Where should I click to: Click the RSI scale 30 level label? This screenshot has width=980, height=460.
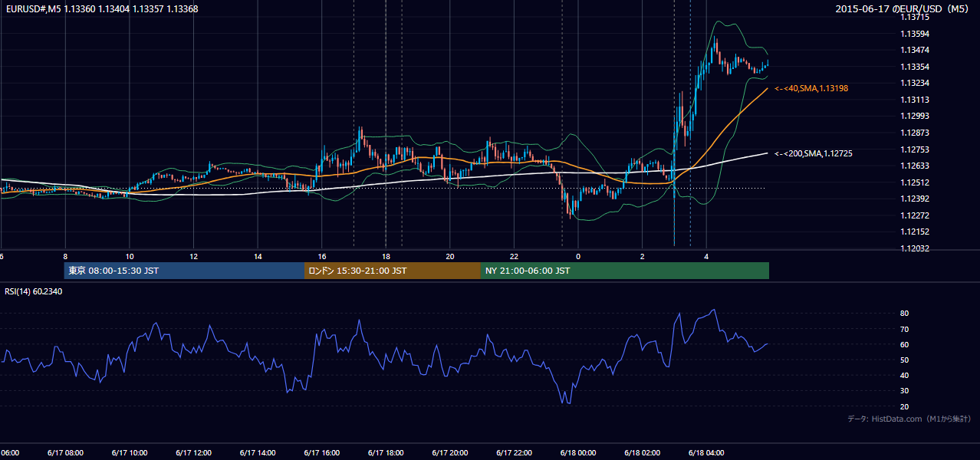[904, 391]
